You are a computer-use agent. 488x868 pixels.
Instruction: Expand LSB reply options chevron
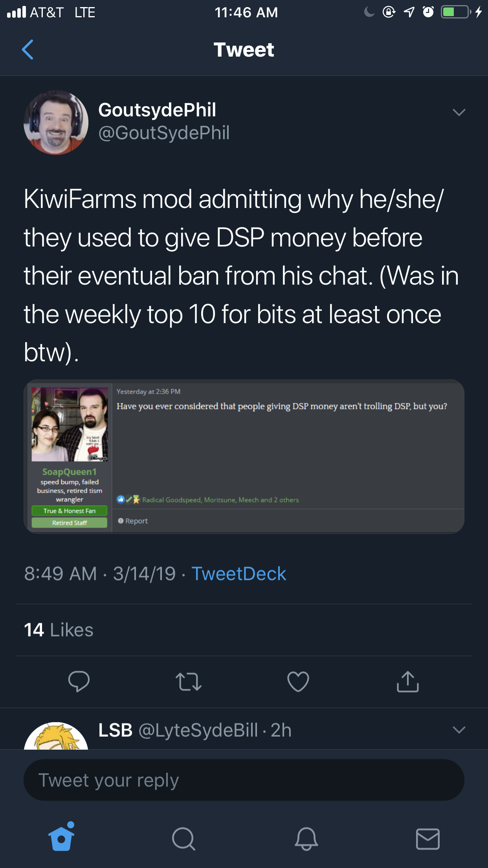[459, 730]
